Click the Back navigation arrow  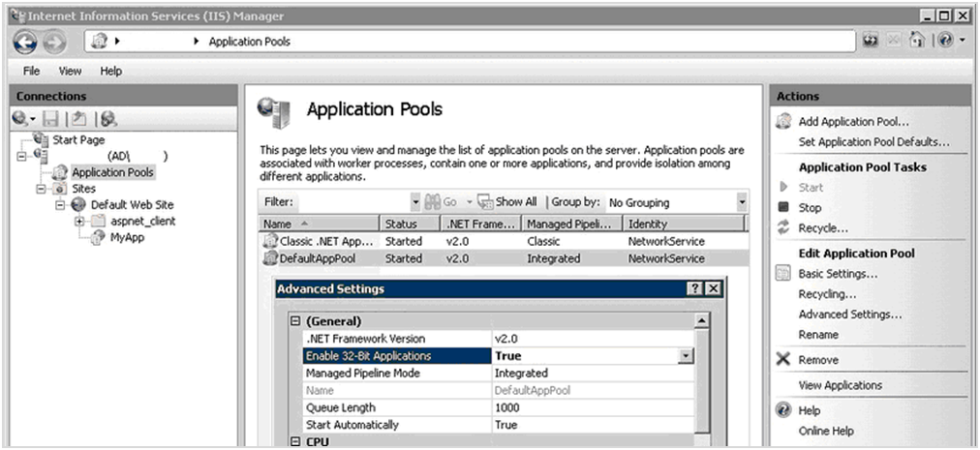tap(25, 42)
